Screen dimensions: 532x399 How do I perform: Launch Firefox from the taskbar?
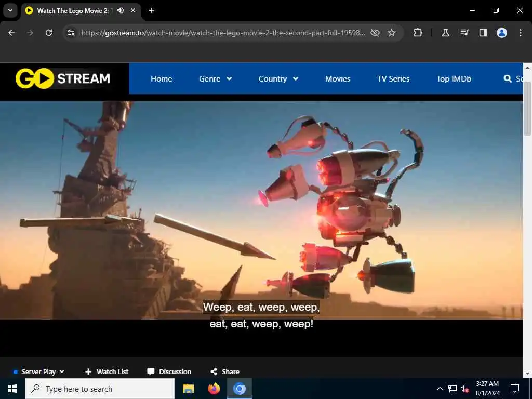[x=214, y=389]
